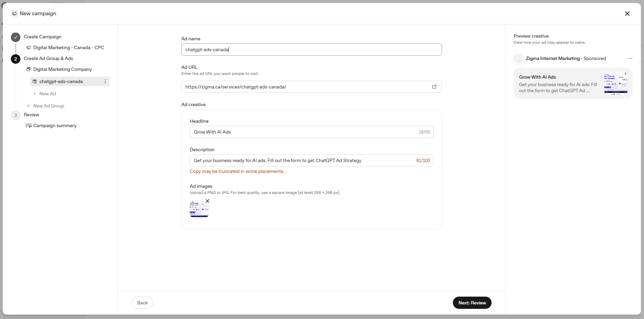Click the Ad creative section label

click(x=193, y=104)
